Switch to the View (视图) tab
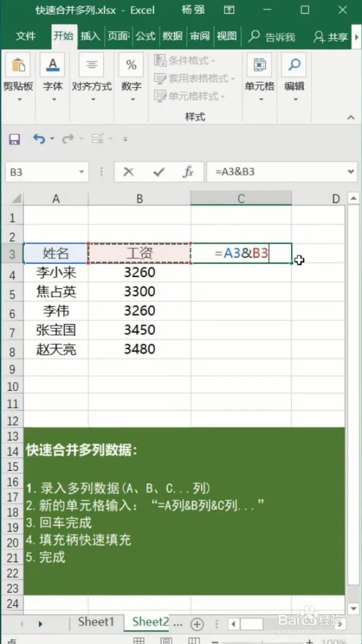 click(x=226, y=36)
